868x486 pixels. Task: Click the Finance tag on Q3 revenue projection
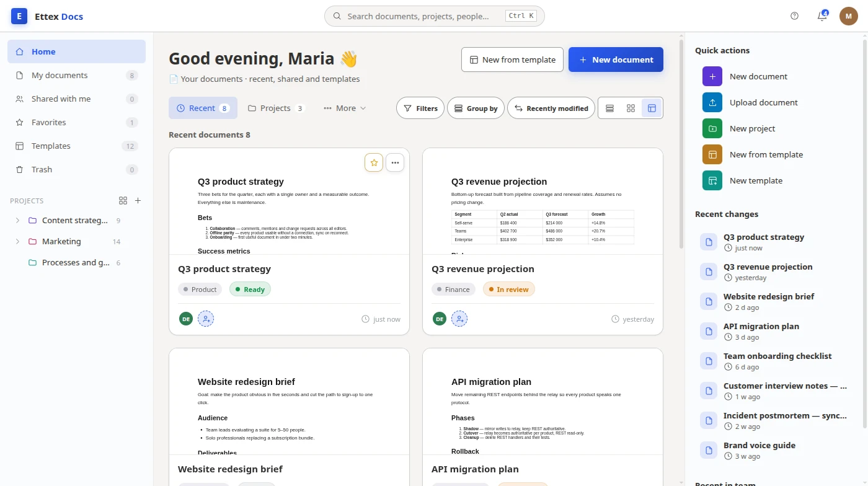tap(453, 289)
